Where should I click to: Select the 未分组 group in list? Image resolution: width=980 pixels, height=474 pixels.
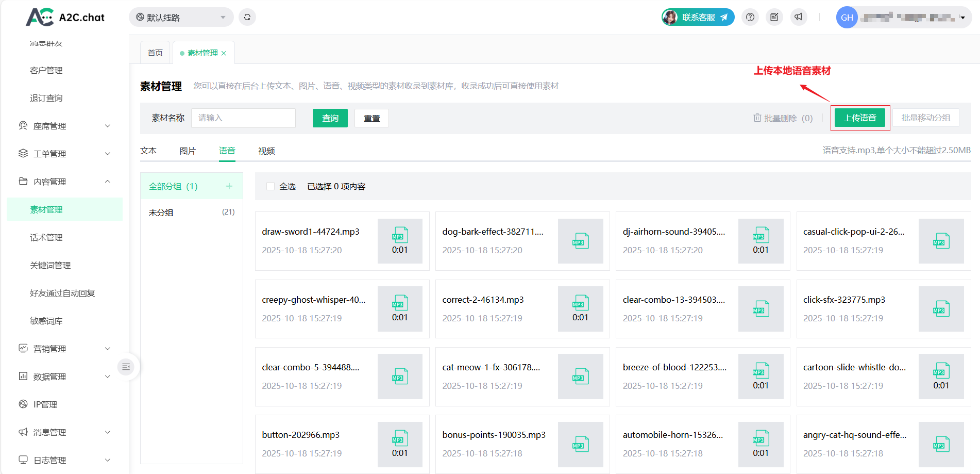coord(191,213)
